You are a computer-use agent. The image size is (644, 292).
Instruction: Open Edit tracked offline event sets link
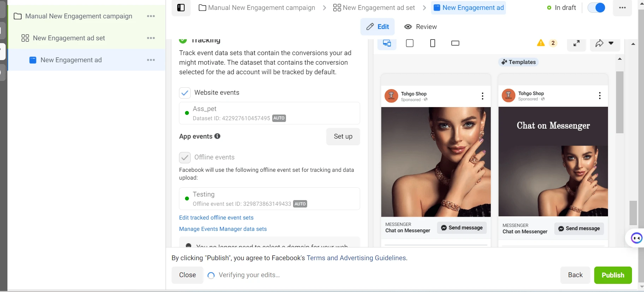tap(216, 218)
